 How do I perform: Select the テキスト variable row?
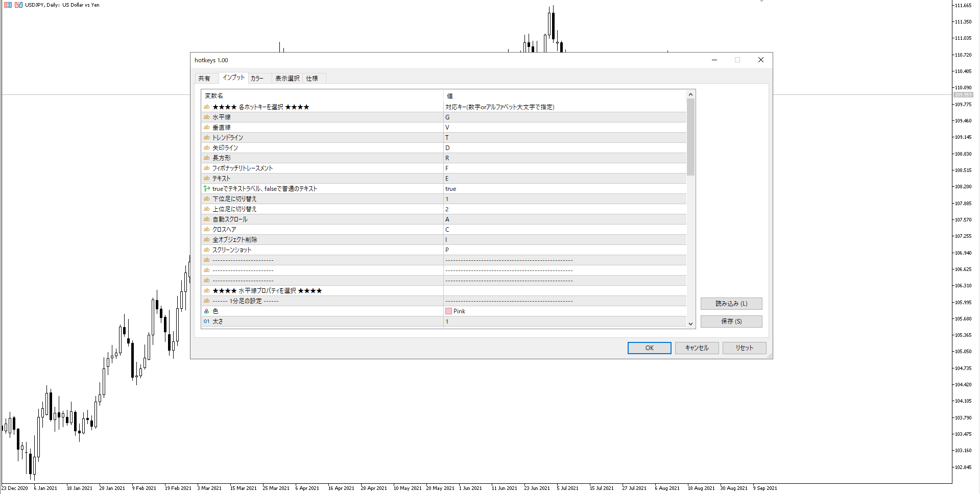pyautogui.click(x=322, y=179)
